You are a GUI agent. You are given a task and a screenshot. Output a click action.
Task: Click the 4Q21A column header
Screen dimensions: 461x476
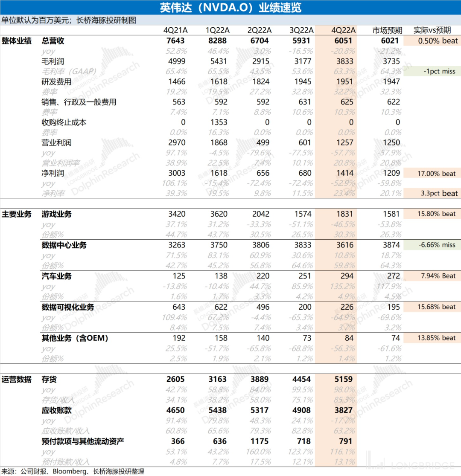click(175, 30)
